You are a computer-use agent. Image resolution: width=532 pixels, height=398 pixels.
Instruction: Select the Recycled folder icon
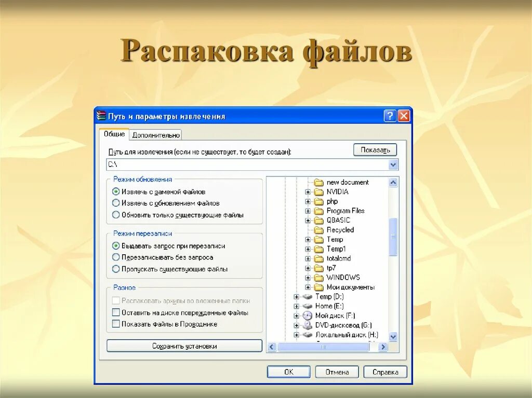point(318,230)
